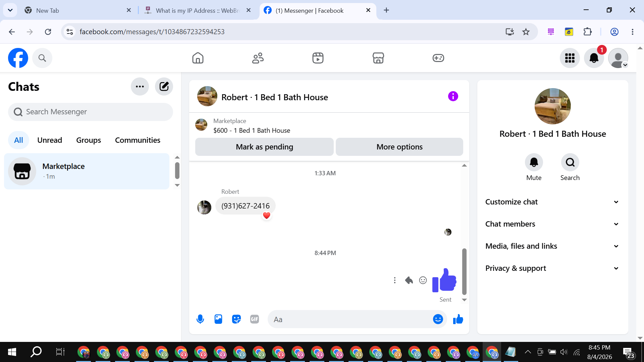Image resolution: width=644 pixels, height=362 pixels.
Task: Open Robert's avatar next to his message
Action: tap(204, 207)
